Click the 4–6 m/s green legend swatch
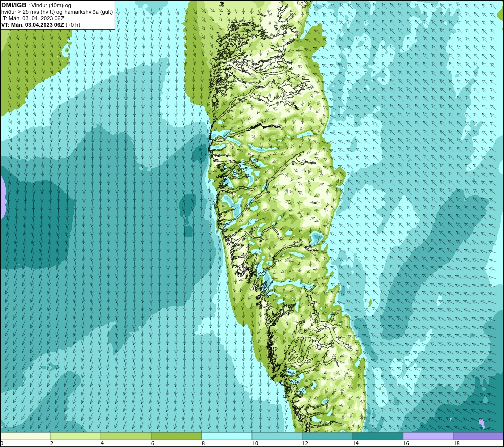Image resolution: width=504 pixels, height=447 pixels. click(x=126, y=436)
